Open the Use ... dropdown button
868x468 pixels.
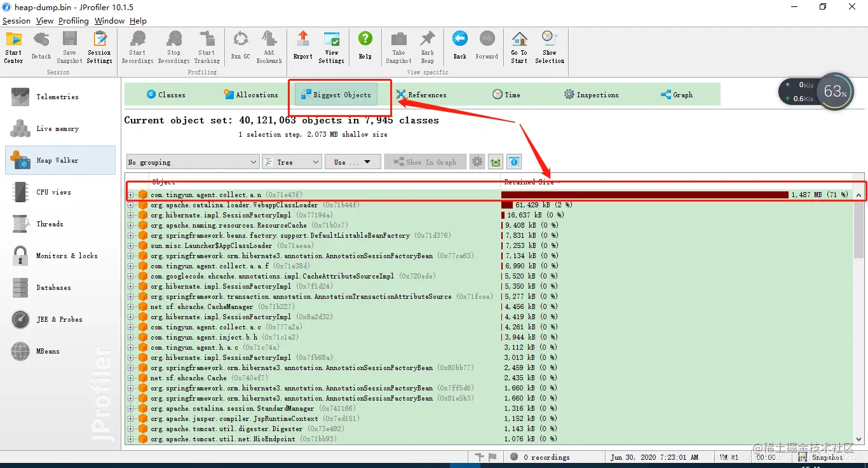(353, 162)
